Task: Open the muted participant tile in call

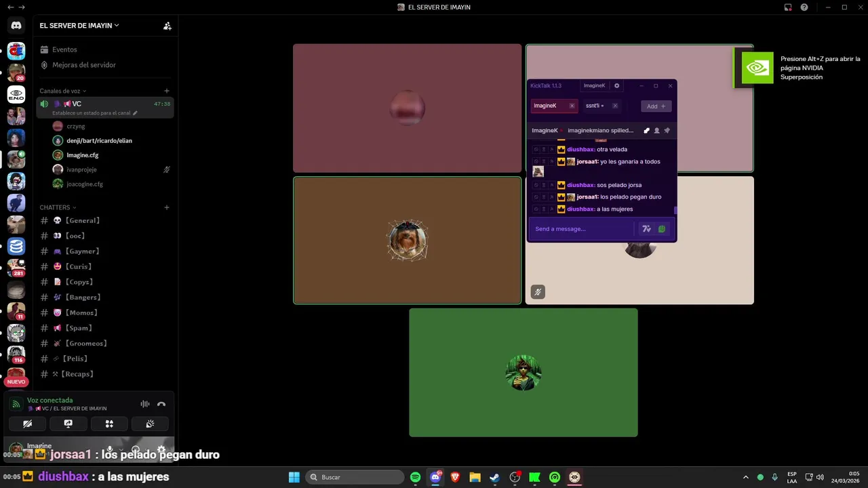Action: pos(639,241)
